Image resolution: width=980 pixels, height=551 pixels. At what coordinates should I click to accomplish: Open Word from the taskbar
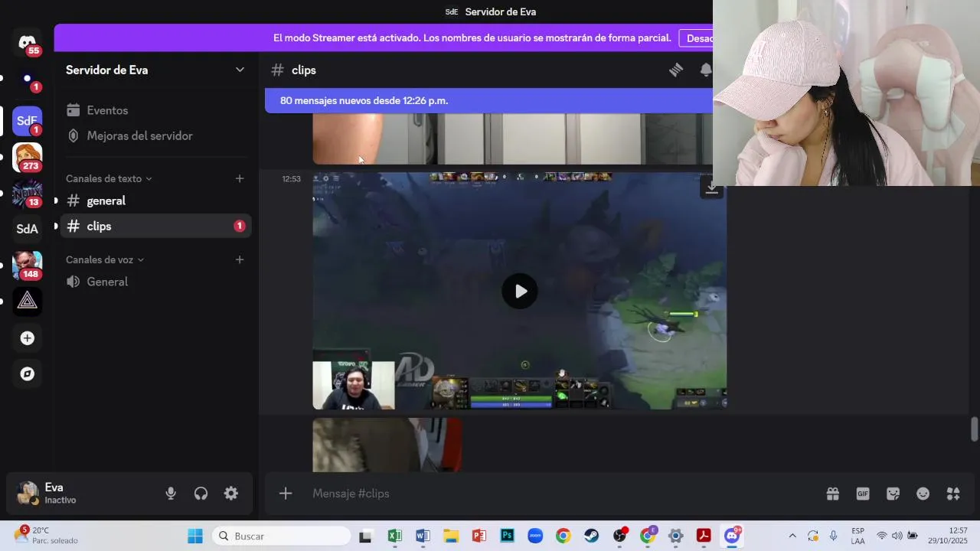click(423, 536)
